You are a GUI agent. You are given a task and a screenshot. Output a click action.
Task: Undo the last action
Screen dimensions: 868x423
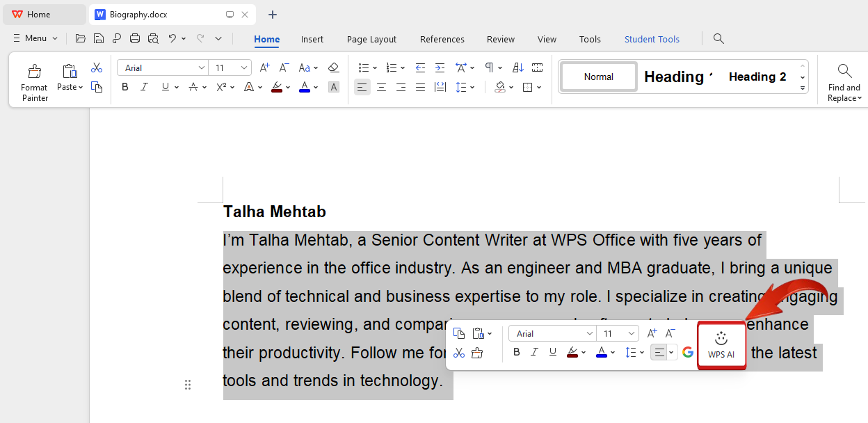point(172,38)
